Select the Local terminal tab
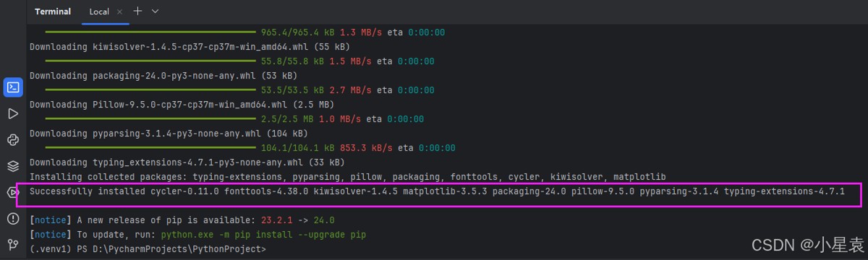This screenshot has width=868, height=260. (99, 12)
